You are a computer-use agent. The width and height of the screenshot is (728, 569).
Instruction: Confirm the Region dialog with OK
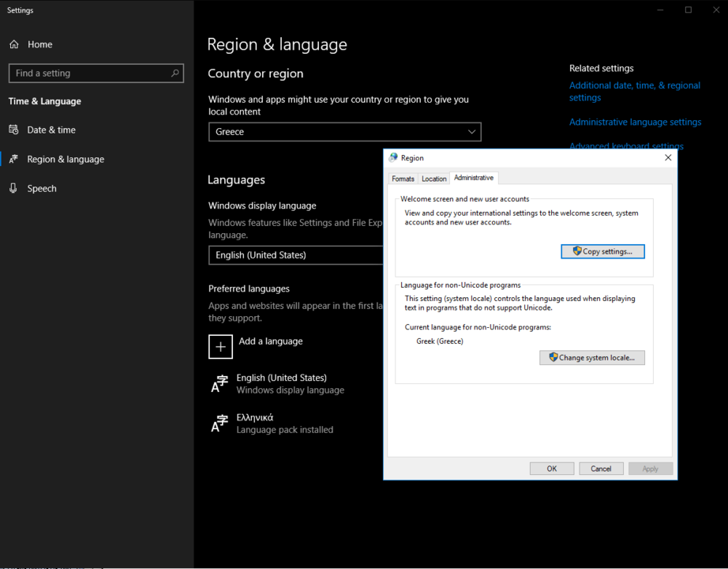(x=551, y=469)
